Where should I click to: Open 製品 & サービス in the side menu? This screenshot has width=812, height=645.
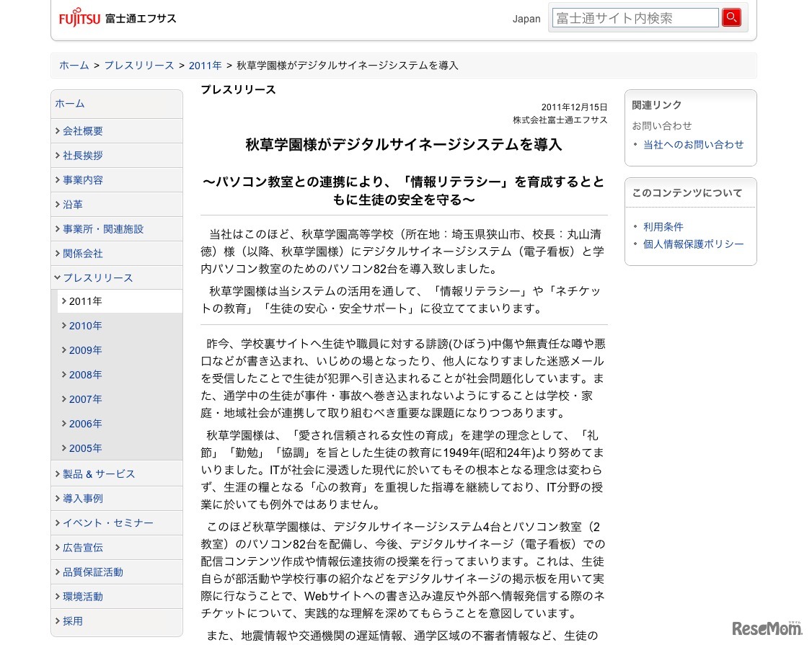99,474
